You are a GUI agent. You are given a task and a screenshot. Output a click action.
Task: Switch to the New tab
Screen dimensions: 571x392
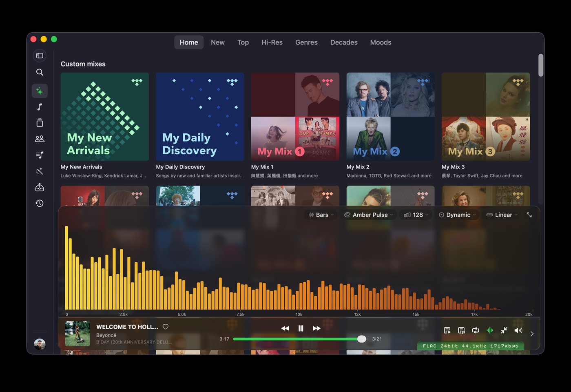(218, 42)
